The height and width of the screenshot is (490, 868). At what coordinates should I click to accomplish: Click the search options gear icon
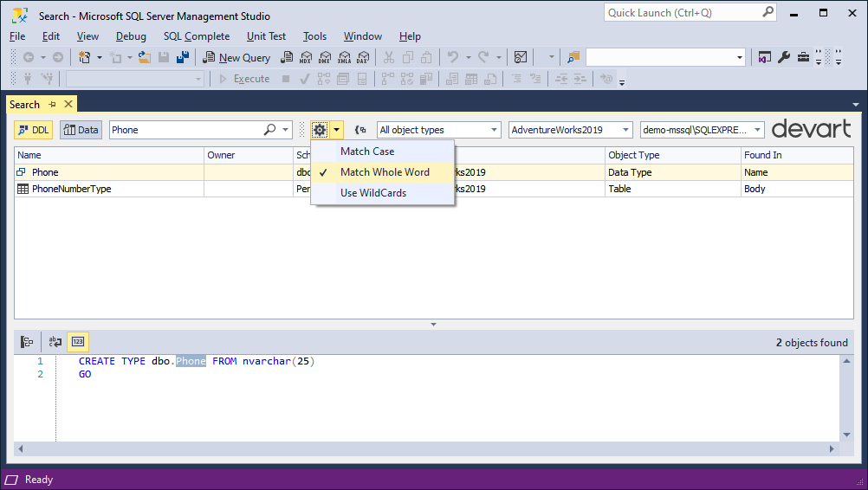click(x=320, y=130)
